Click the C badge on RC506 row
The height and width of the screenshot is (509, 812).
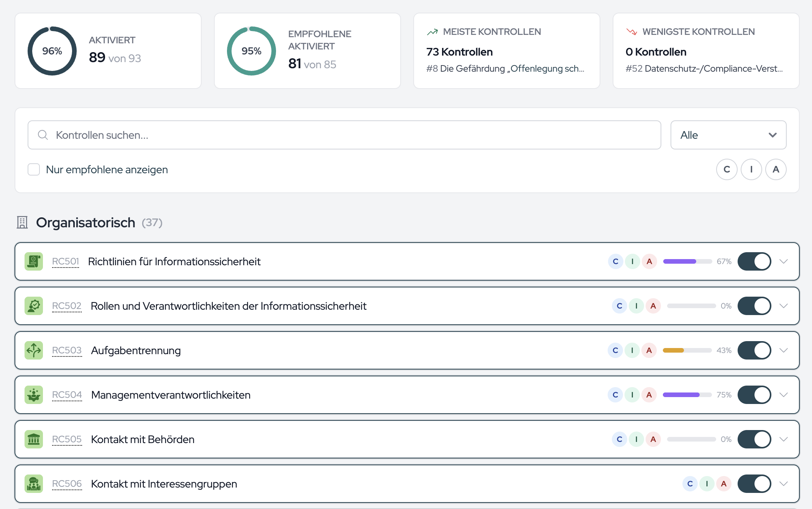click(690, 484)
